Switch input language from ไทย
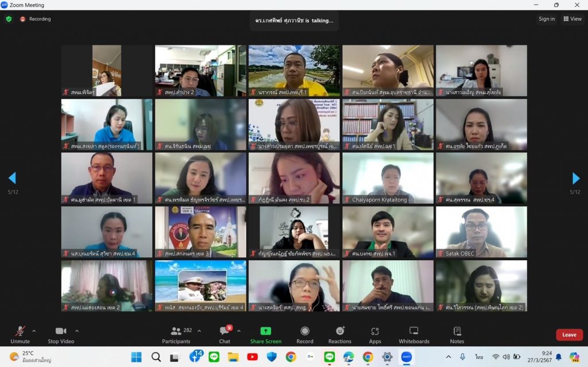The width and height of the screenshot is (588, 367). click(x=479, y=357)
